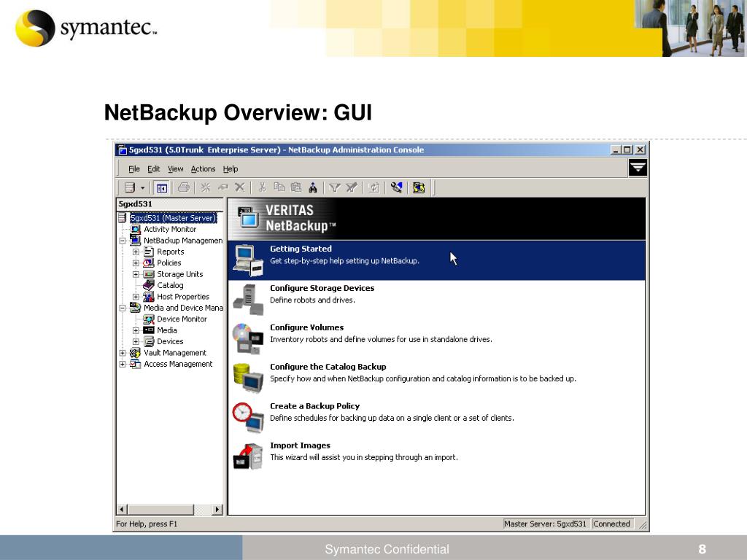The height and width of the screenshot is (560, 747).
Task: Open Configure the Catalog Backup wizard
Action: click(x=436, y=378)
